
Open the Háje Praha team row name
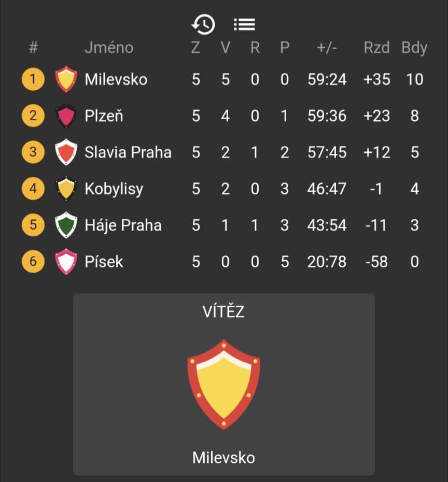123,225
